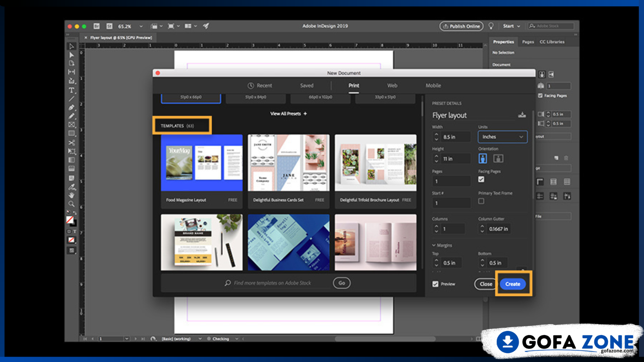Click the lightbulb learn icon
Viewport: 644px width, 362px height.
coord(491,26)
